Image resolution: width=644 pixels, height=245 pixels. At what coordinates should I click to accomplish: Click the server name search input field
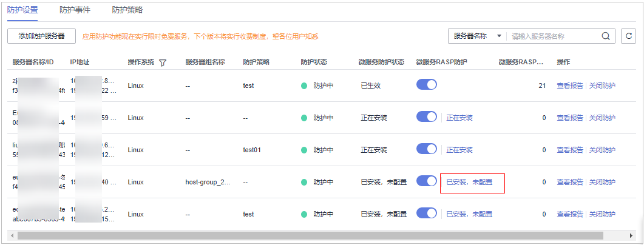(x=552, y=36)
